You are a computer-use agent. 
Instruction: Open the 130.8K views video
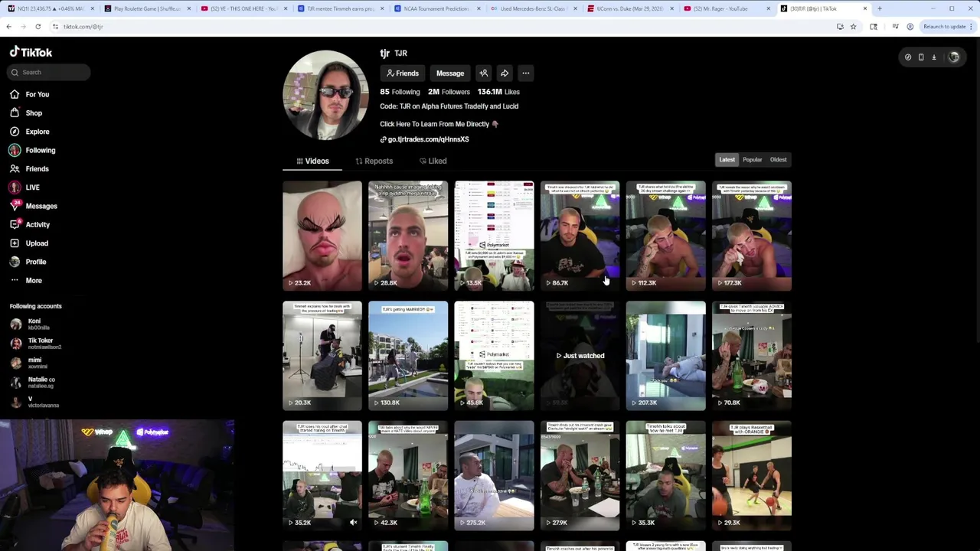tap(408, 356)
